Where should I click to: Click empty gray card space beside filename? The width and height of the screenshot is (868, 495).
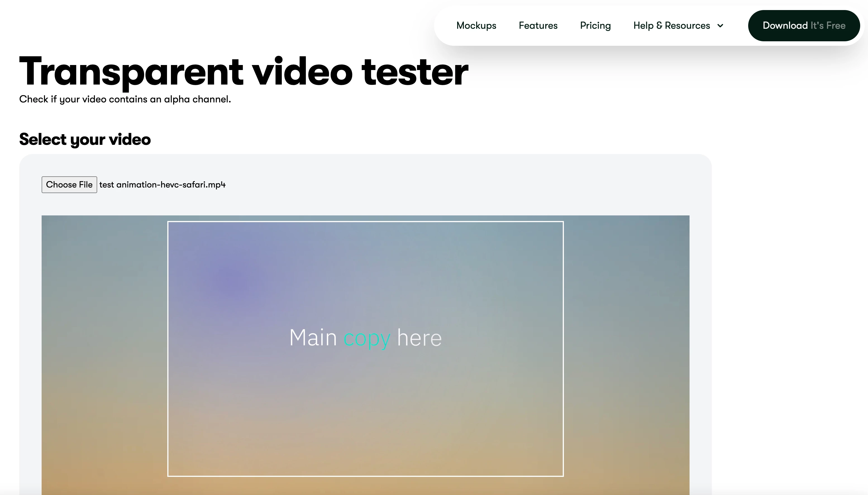coord(442,185)
